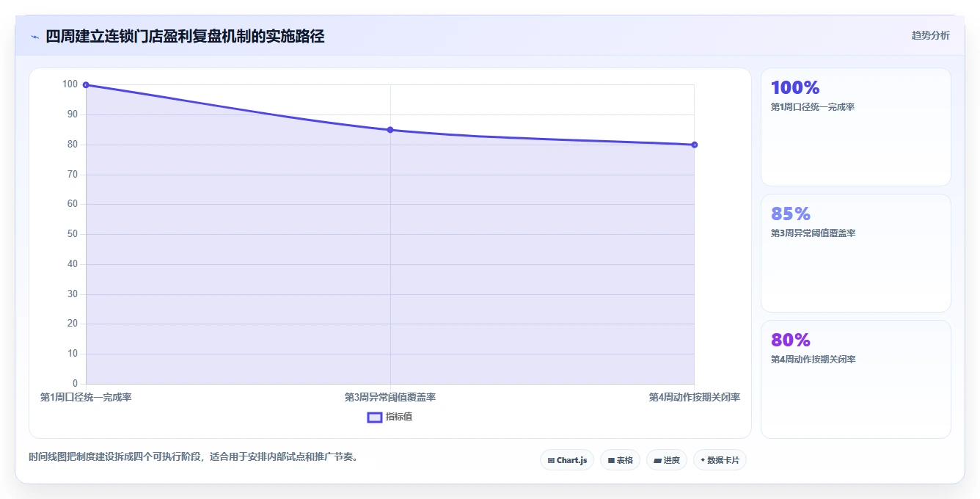Click the data point at value 100
The height and width of the screenshot is (499, 980).
click(86, 85)
